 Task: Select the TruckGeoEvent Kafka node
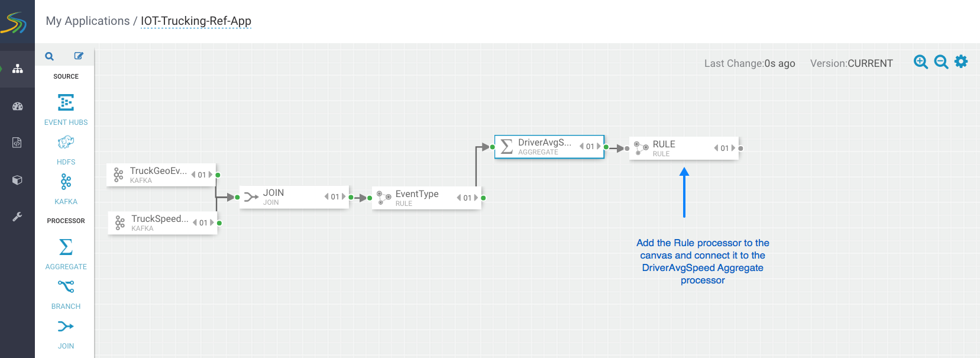pyautogui.click(x=155, y=175)
